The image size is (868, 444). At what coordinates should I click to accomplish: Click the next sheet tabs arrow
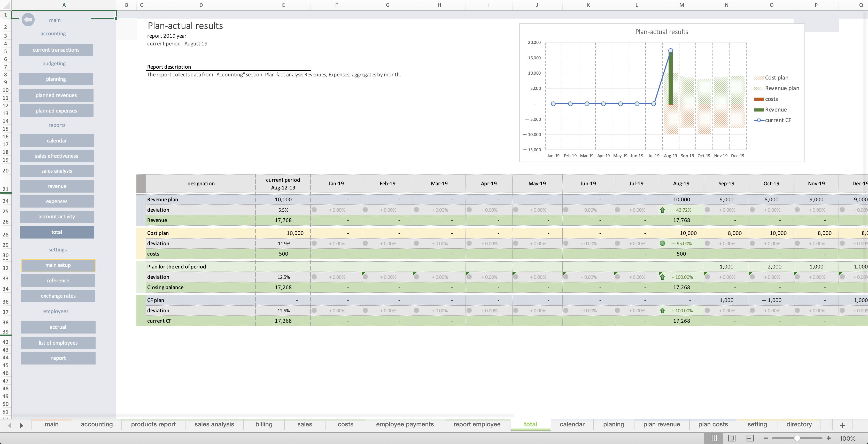(x=21, y=425)
